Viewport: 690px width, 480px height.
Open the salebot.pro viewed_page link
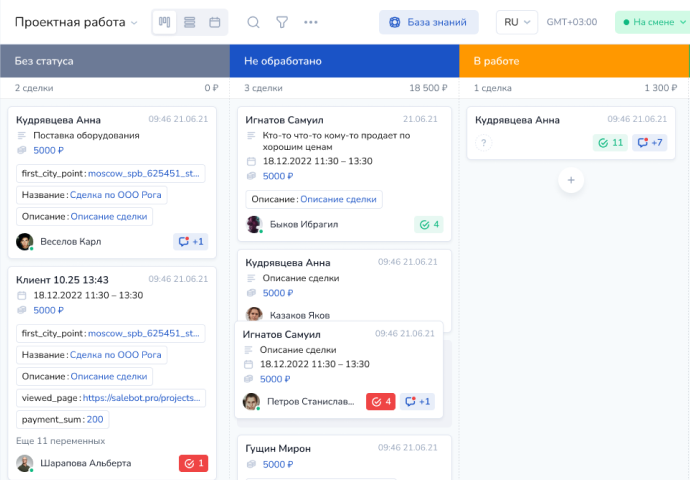tap(142, 398)
